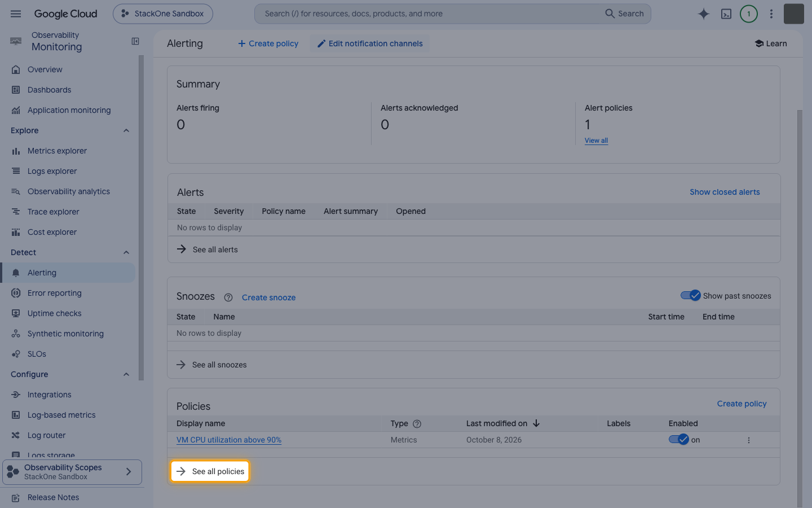Click the plus icon for Create policy
Image resolution: width=812 pixels, height=508 pixels.
click(242, 43)
